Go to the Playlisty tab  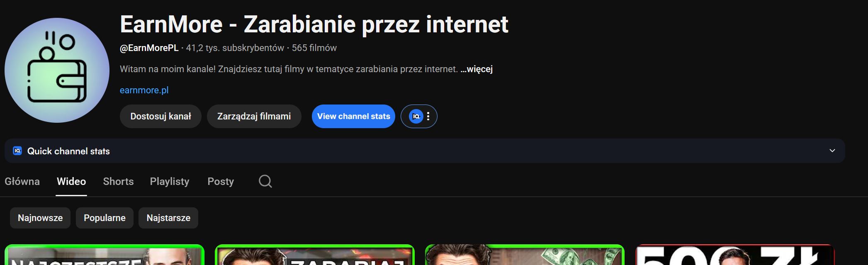pos(170,182)
